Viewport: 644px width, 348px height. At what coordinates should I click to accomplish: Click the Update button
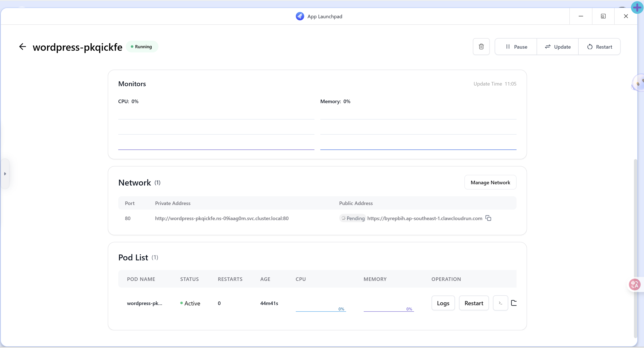[x=558, y=47]
